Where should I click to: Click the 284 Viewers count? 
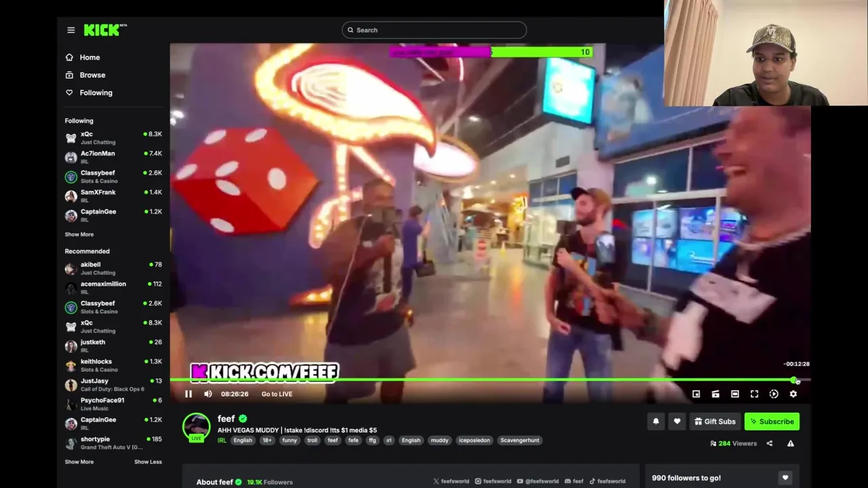click(733, 443)
